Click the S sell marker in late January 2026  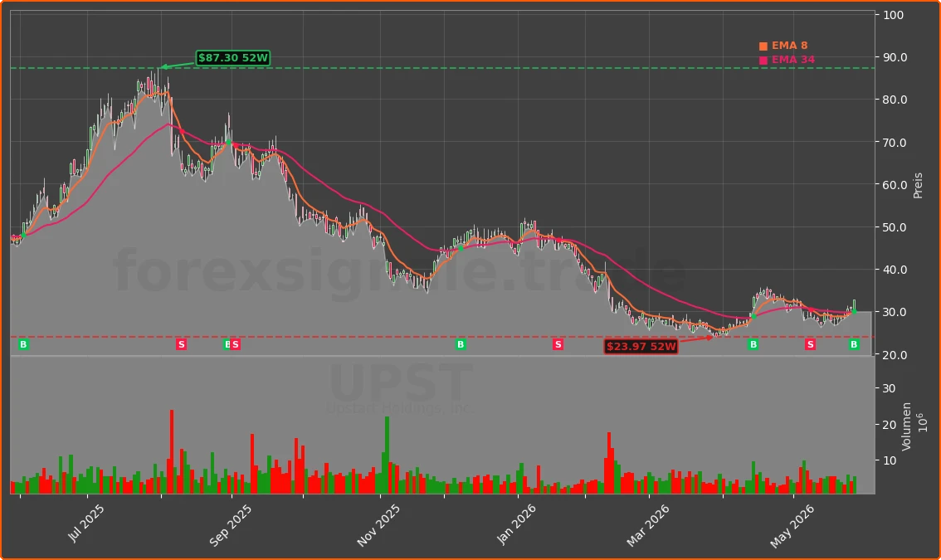tap(558, 344)
